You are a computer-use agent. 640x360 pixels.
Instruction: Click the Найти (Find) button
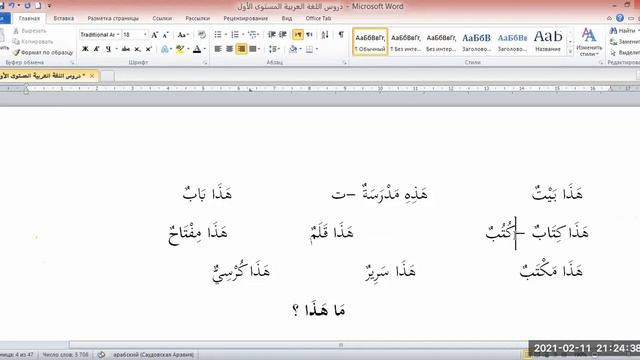click(x=623, y=31)
